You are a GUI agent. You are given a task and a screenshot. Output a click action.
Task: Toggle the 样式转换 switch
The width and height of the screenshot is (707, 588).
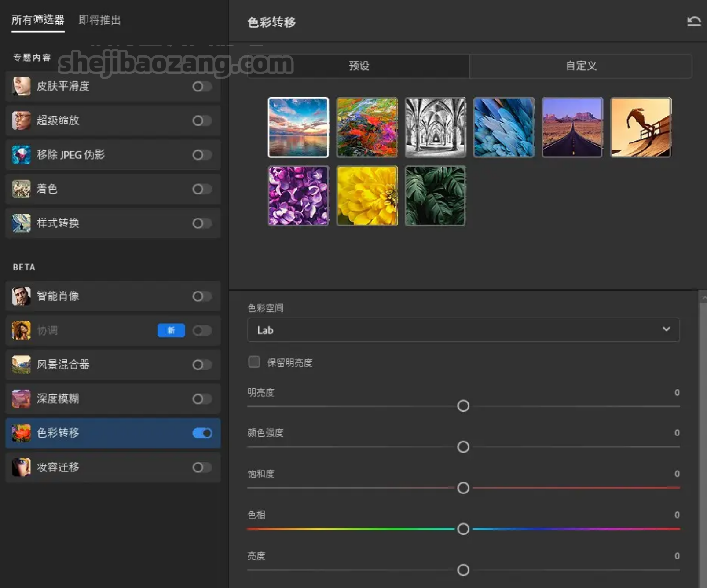(202, 223)
